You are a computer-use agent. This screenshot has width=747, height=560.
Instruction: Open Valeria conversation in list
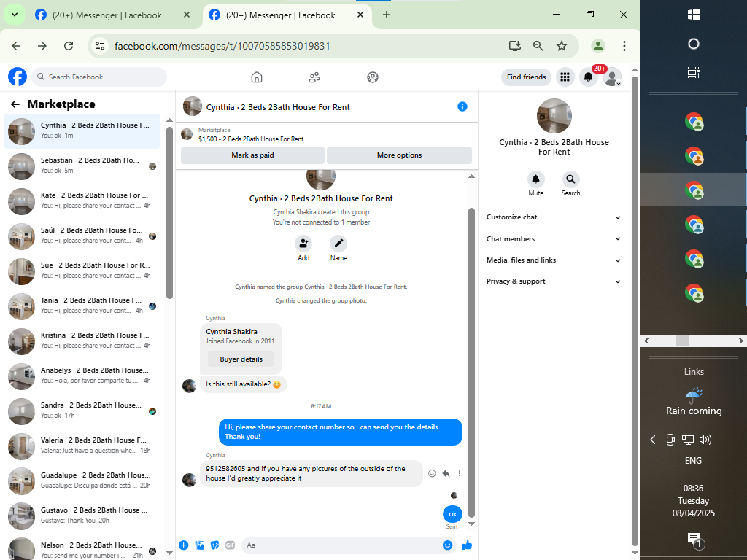pyautogui.click(x=82, y=446)
